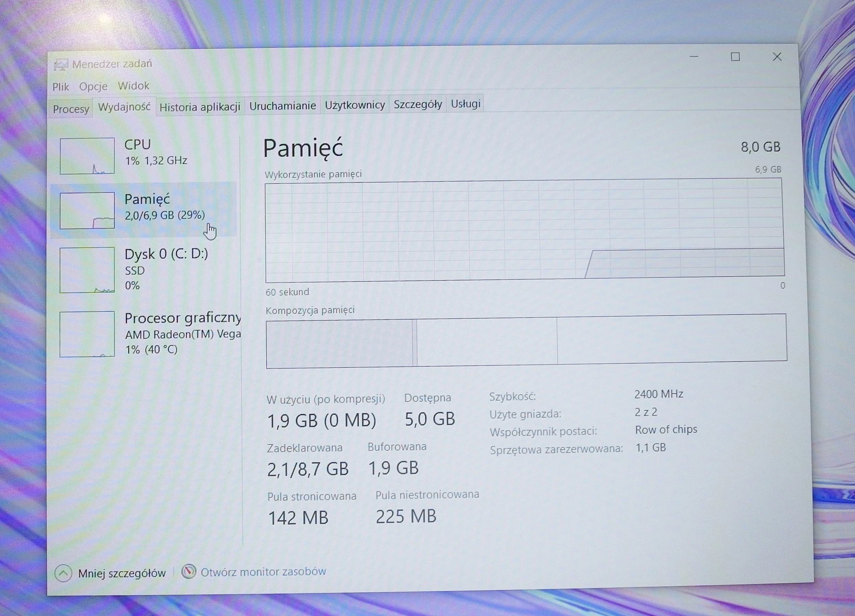This screenshot has height=616, width=855.
Task: Click the Użyte gniazda 2 z 2 value
Action: coord(646,412)
